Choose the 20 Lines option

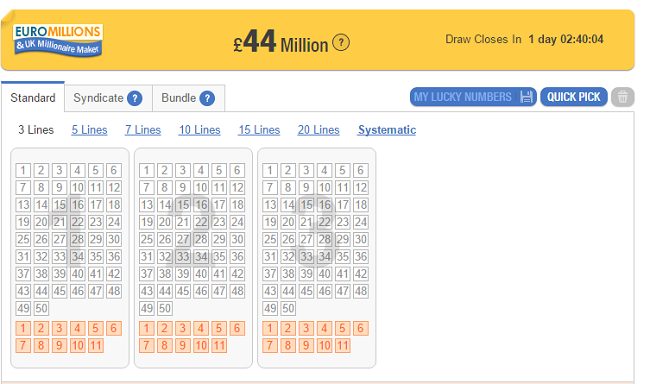pos(318,130)
